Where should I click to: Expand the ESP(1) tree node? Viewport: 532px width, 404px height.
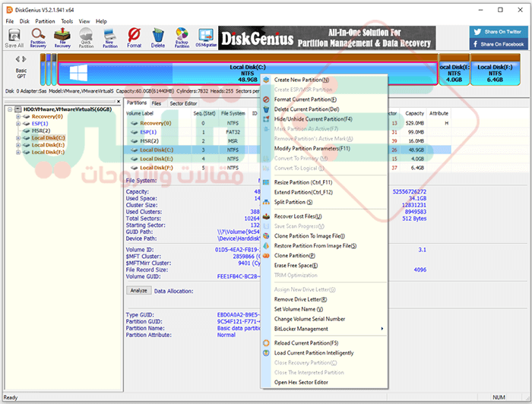(18, 124)
